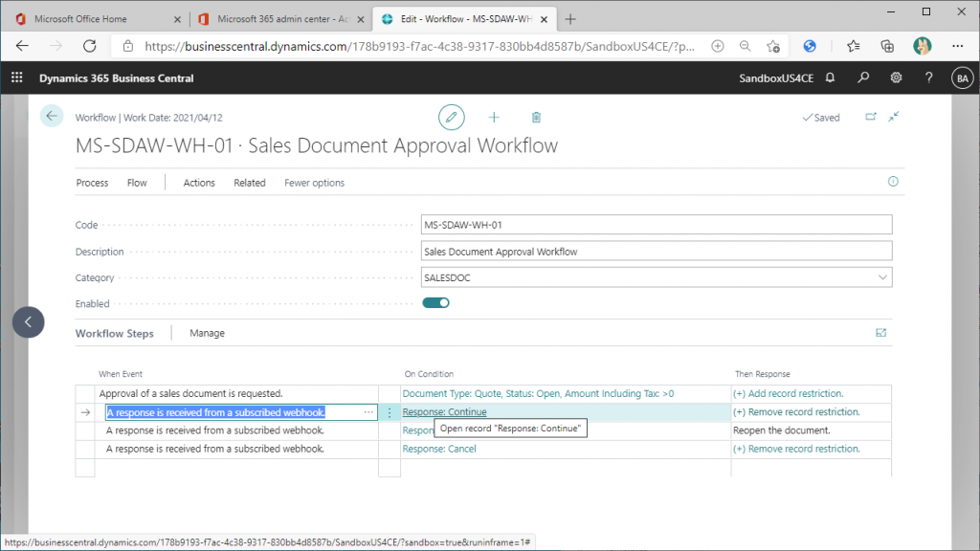980x551 pixels.
Task: Add this page to browser favorites
Action: [773, 46]
